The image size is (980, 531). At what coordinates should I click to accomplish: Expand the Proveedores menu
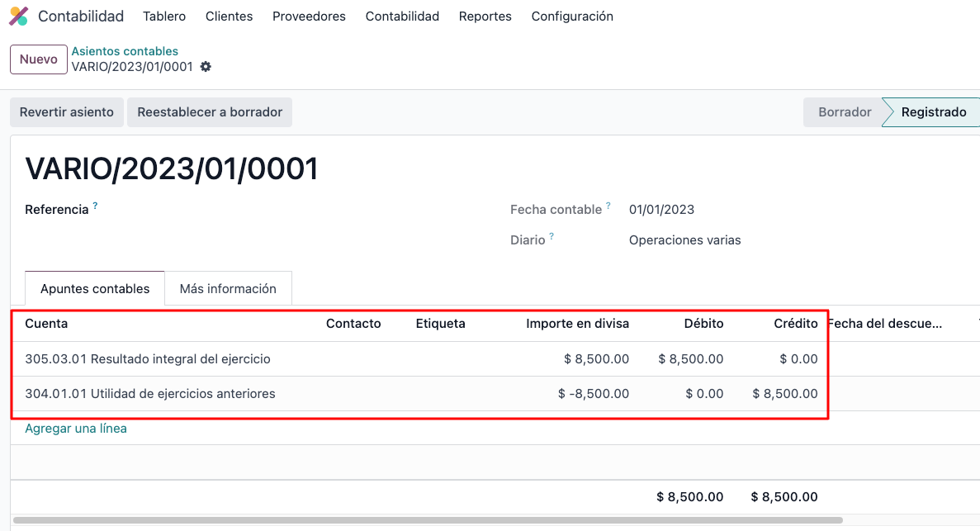309,17
